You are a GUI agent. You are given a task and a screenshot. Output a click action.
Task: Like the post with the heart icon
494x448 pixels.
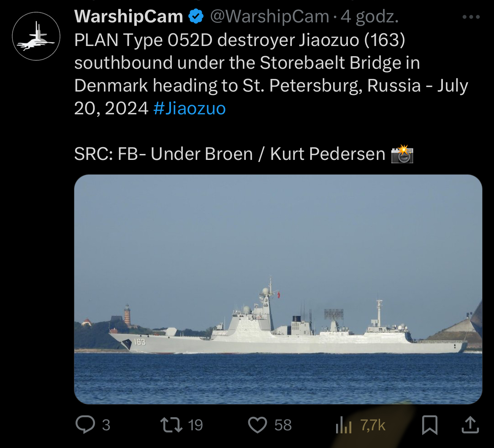click(257, 425)
